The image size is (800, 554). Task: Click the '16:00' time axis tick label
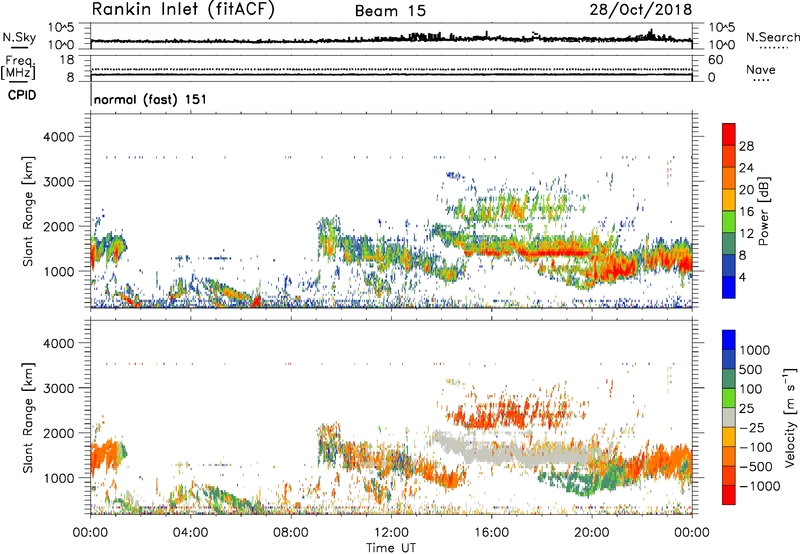point(491,533)
